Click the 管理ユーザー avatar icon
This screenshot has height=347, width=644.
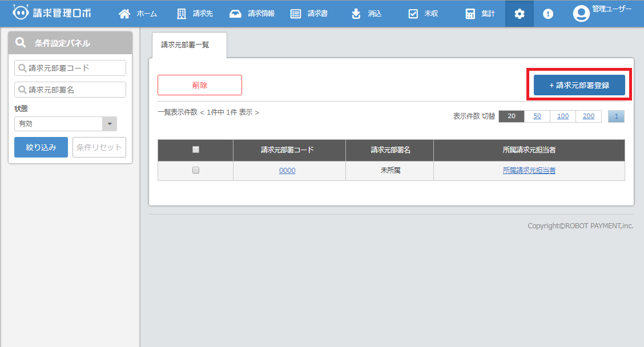(581, 14)
